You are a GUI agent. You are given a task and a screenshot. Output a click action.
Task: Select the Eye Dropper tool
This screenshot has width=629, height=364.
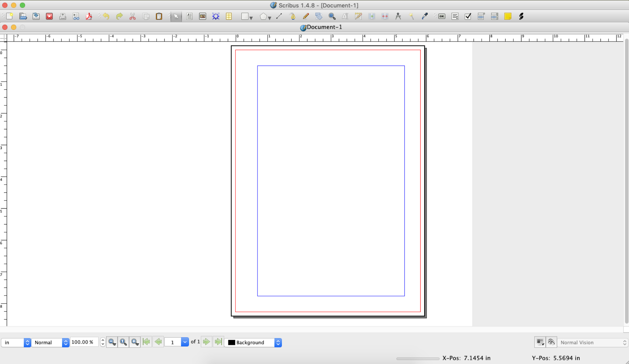(425, 16)
